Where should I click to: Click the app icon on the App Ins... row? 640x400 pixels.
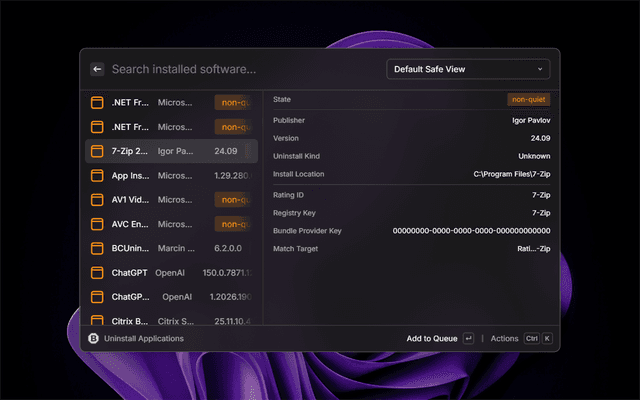97,176
